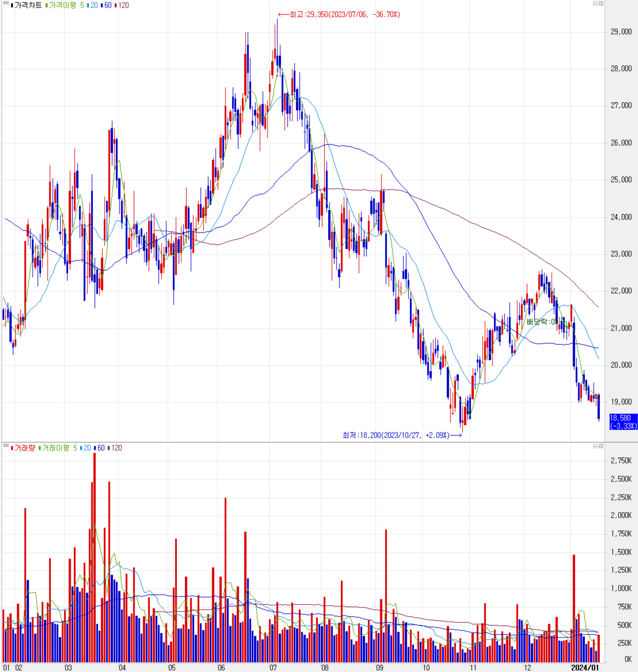Screen dimensions: 638x672
Task: Click the 2,500K volume axis label
Action: [x=621, y=479]
